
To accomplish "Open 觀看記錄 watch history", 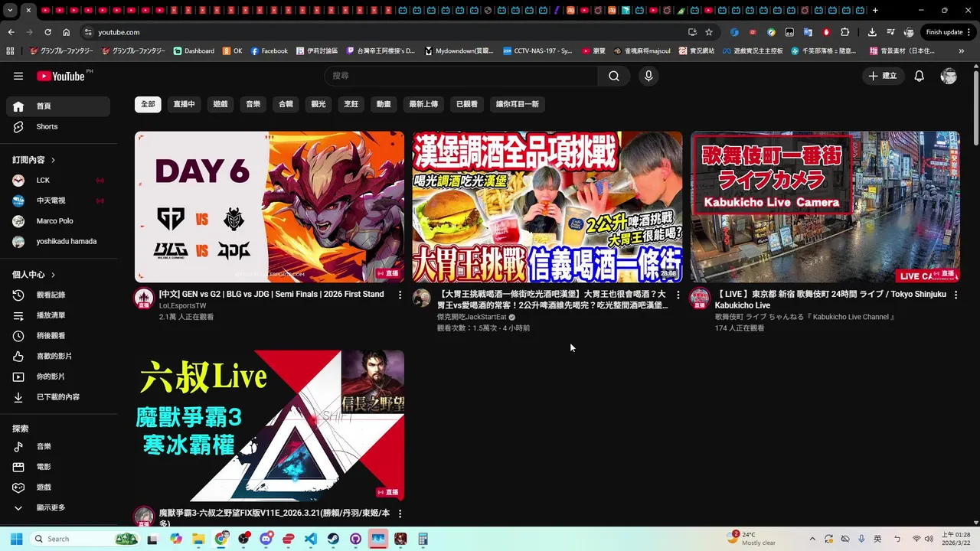I will [x=58, y=295].
